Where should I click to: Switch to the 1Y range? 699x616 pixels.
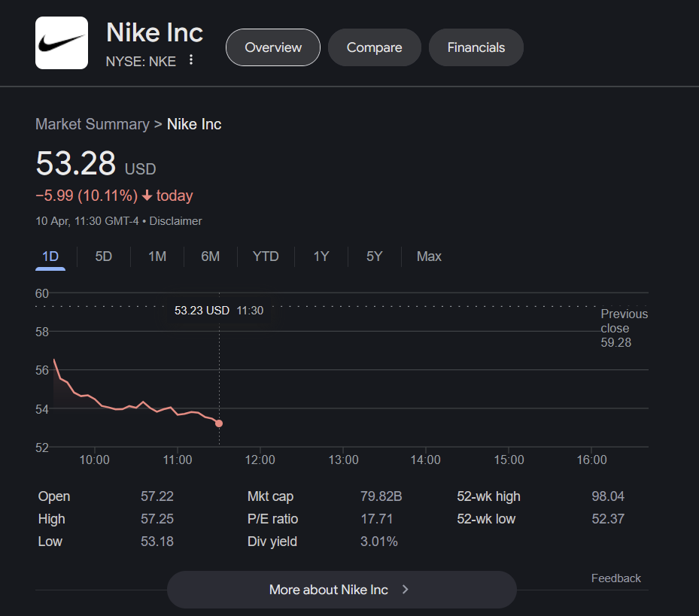pos(321,256)
